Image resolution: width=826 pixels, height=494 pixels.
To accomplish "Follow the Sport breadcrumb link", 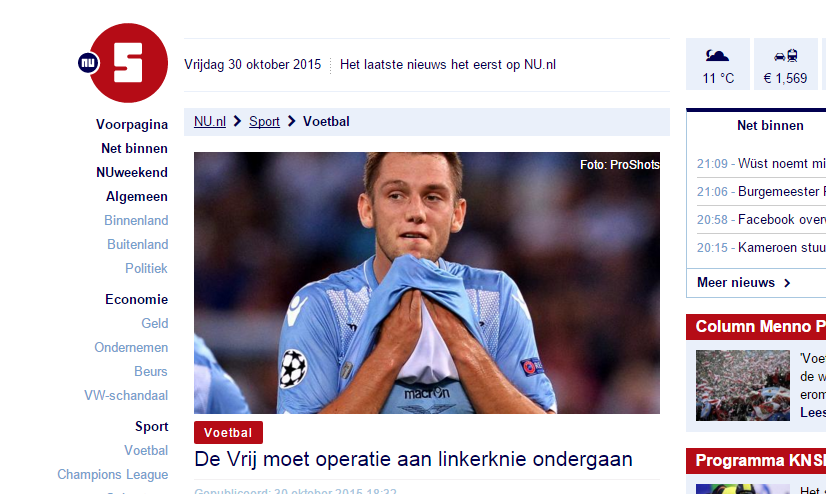I will click(x=264, y=122).
